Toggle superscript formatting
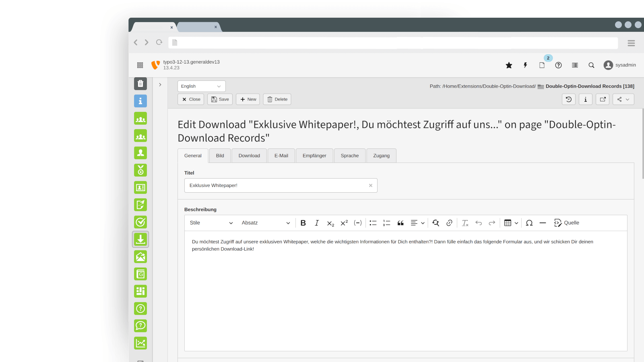 click(x=344, y=223)
